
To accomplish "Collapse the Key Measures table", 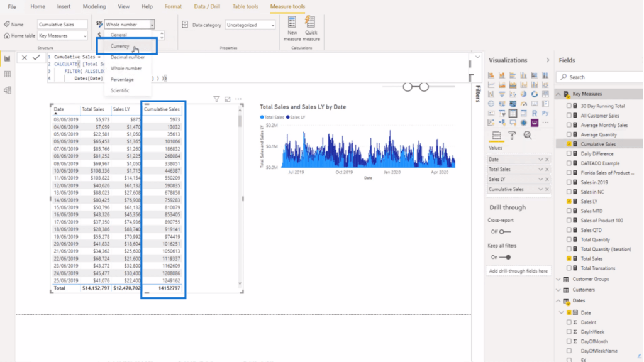I will coord(558,94).
